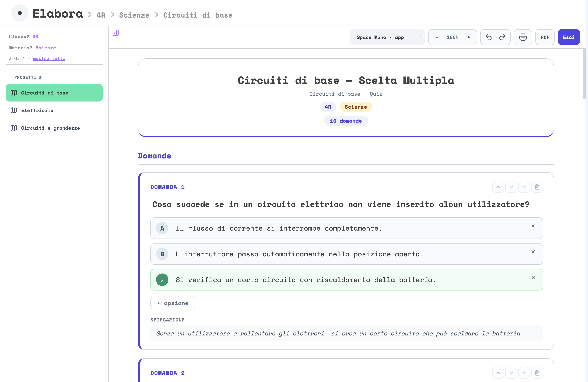Print the quiz with printer icon

[523, 37]
